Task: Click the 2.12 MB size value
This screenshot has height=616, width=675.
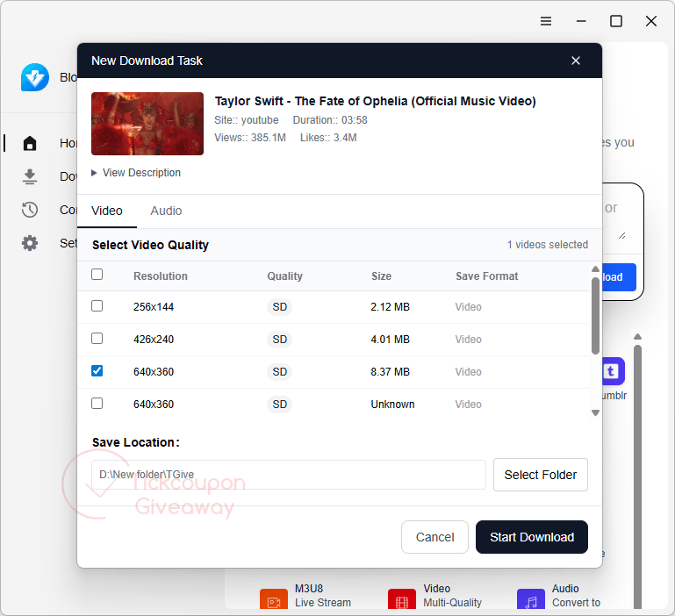Action: [x=390, y=307]
